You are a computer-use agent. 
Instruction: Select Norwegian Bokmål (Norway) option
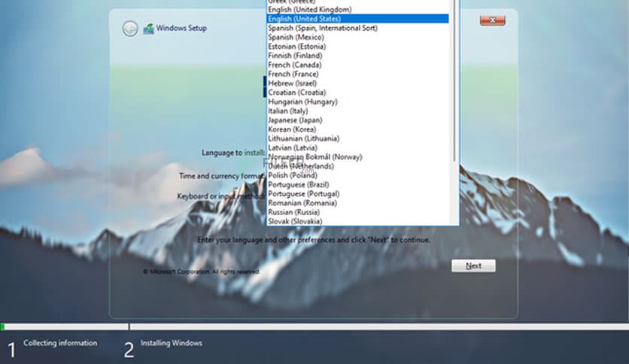[358, 156]
